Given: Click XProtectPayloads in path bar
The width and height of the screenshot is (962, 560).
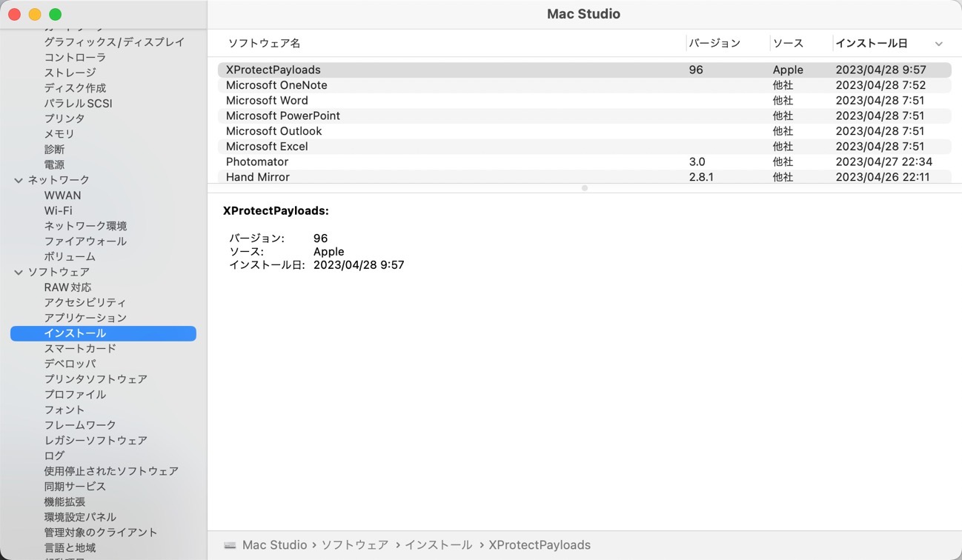Looking at the screenshot, I should tap(540, 545).
